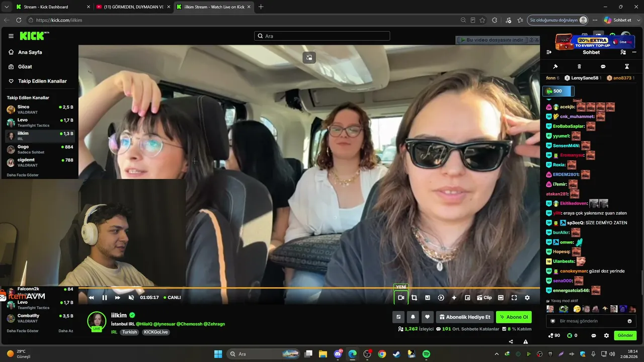This screenshot has width=644, height=362.
Task: Go to Ana Sayfa in sidebar
Action: click(x=30, y=52)
